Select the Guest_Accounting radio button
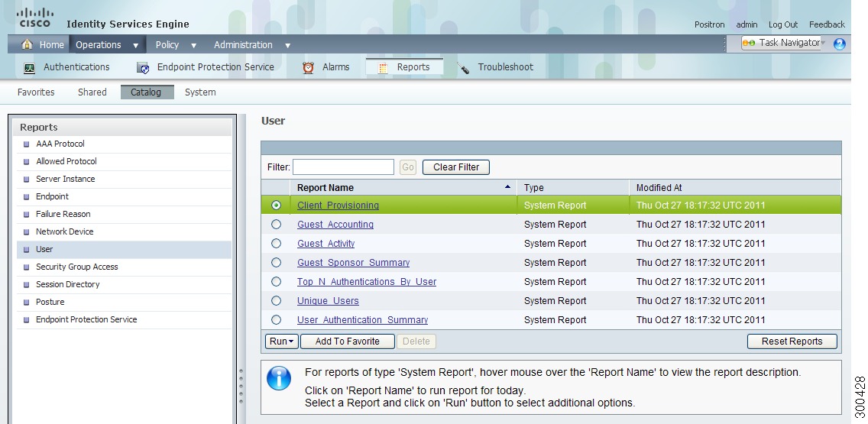 [277, 224]
